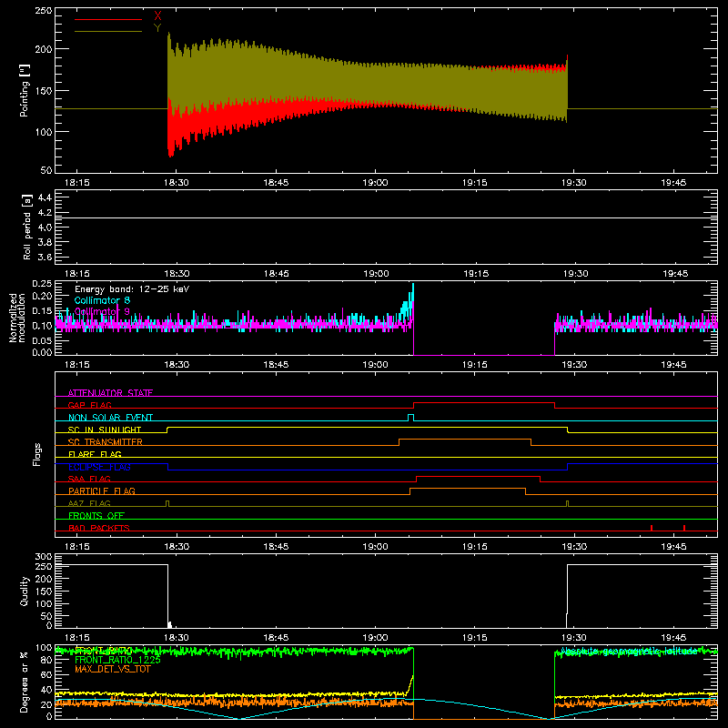Click the '19:30' time label under Quality plot

(575, 638)
